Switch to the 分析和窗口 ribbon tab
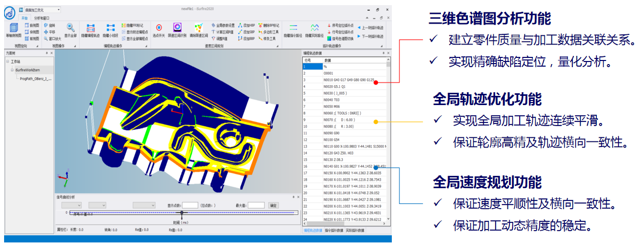Screen dimensions: 644x245 coord(42,18)
